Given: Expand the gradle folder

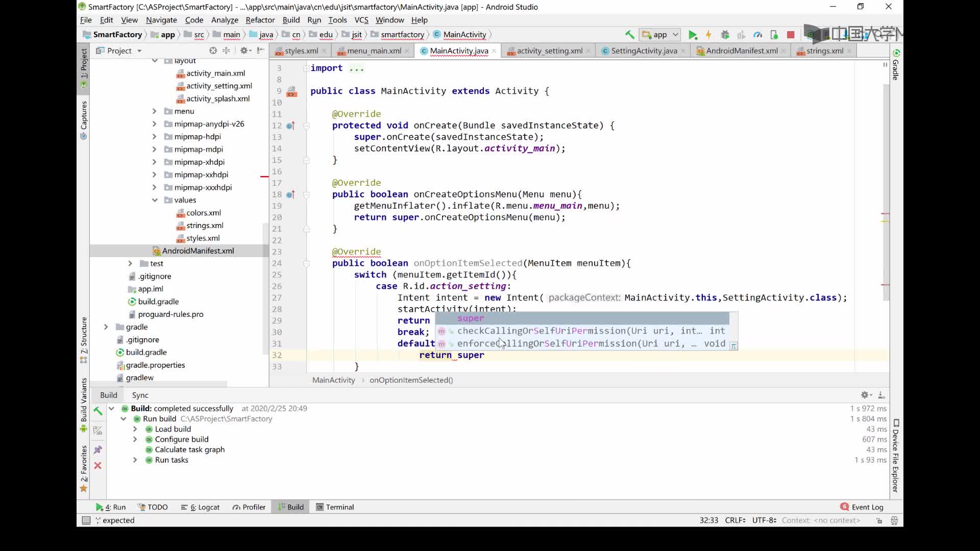Looking at the screenshot, I should tap(106, 327).
